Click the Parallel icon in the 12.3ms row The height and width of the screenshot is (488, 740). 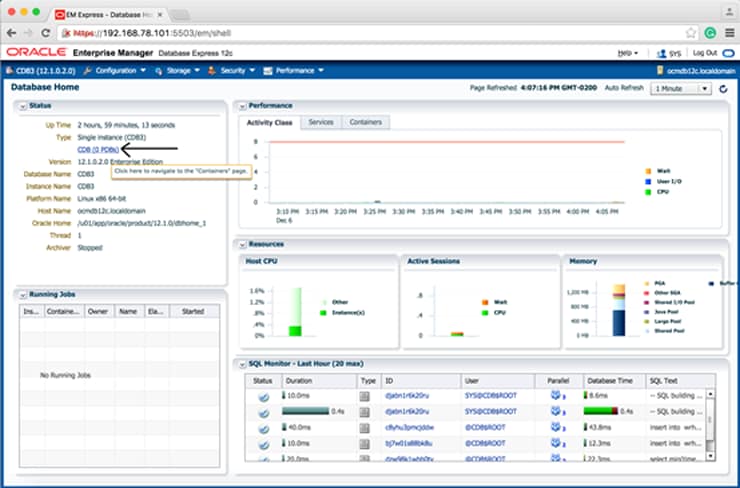click(x=556, y=443)
